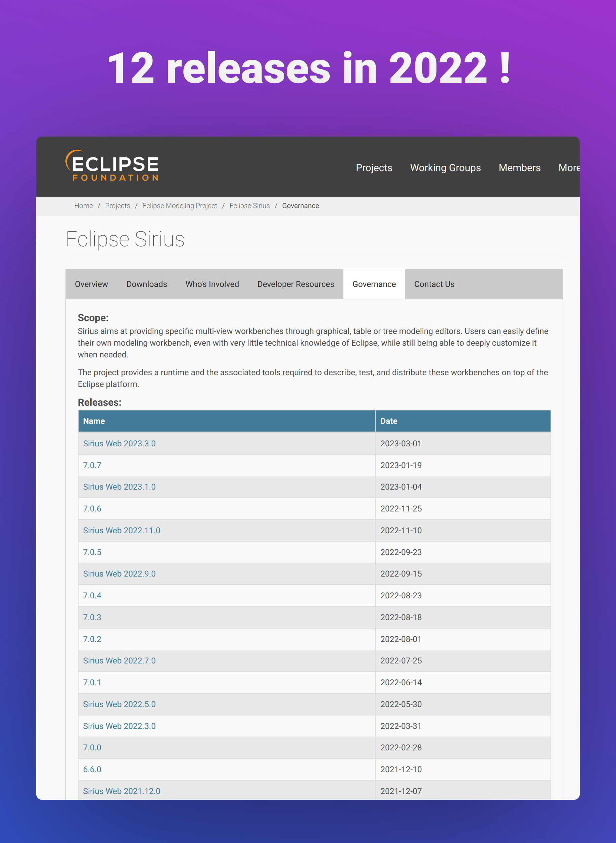Image resolution: width=616 pixels, height=843 pixels.
Task: Open Sirius Web 2022.11.0 release
Action: pos(122,530)
